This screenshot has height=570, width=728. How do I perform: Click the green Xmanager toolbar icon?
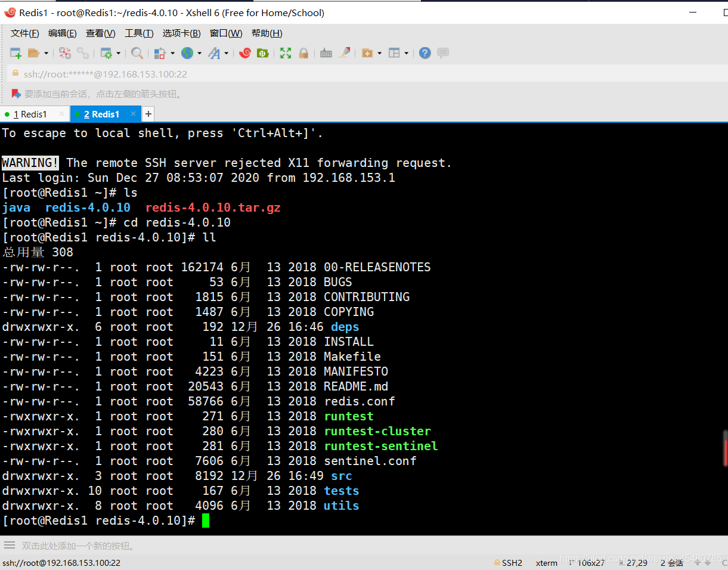pos(262,53)
